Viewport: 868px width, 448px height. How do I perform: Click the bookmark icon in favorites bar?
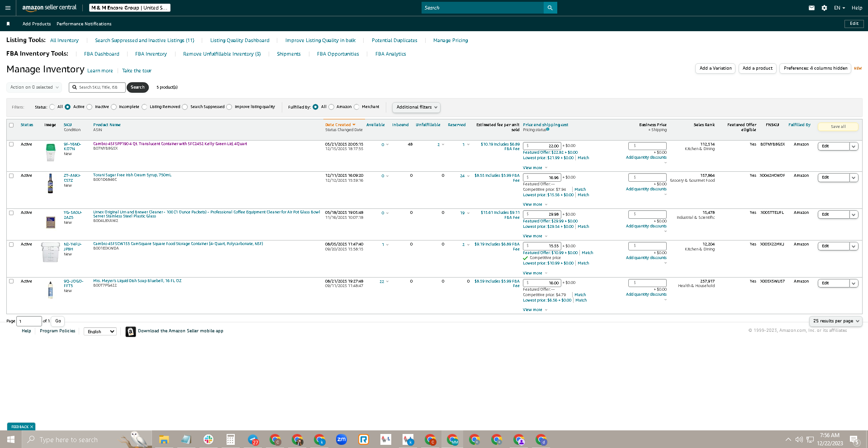click(x=8, y=24)
